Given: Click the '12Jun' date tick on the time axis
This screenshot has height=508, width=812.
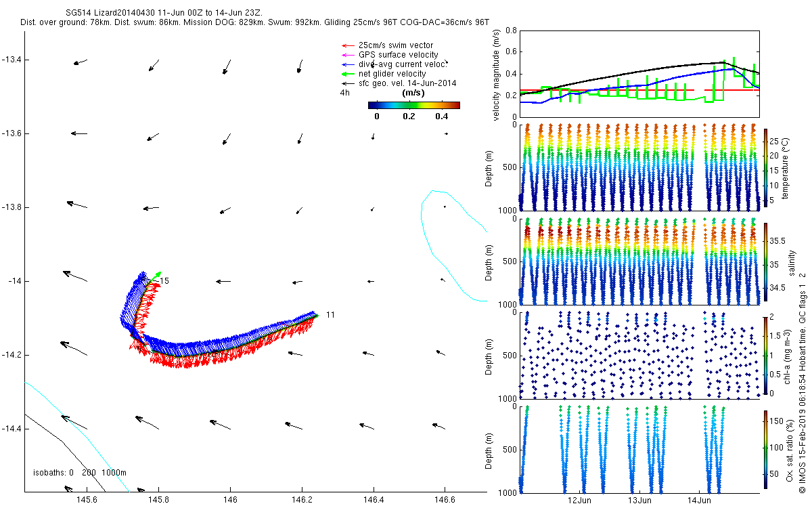Looking at the screenshot, I should [581, 501].
